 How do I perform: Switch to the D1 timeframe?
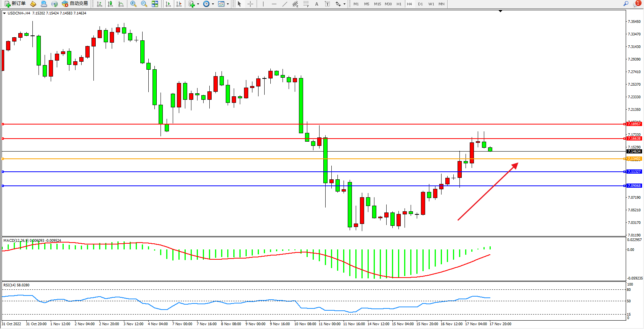click(420, 4)
